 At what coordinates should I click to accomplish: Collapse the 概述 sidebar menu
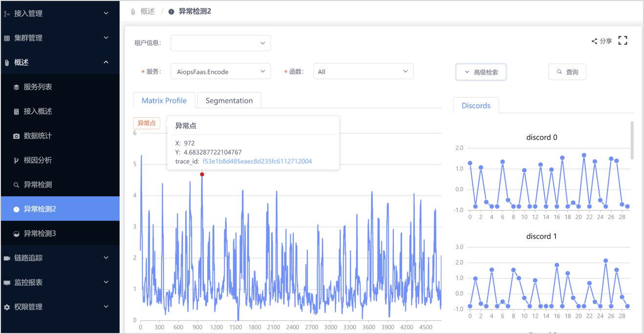tap(60, 63)
